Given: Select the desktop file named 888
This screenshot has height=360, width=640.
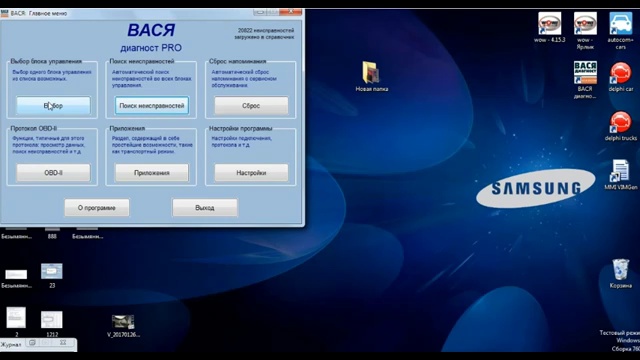Looking at the screenshot, I should pyautogui.click(x=52, y=233).
